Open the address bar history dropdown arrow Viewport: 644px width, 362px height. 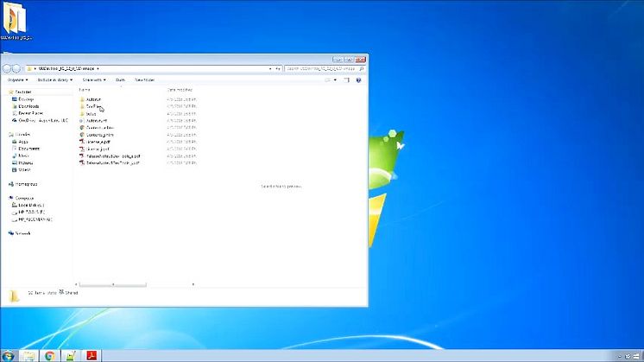coord(270,68)
